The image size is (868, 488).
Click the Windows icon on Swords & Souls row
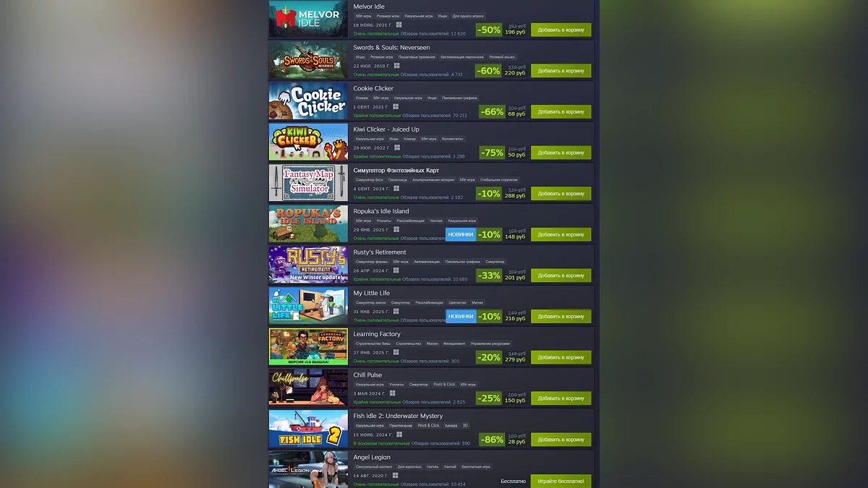click(397, 66)
